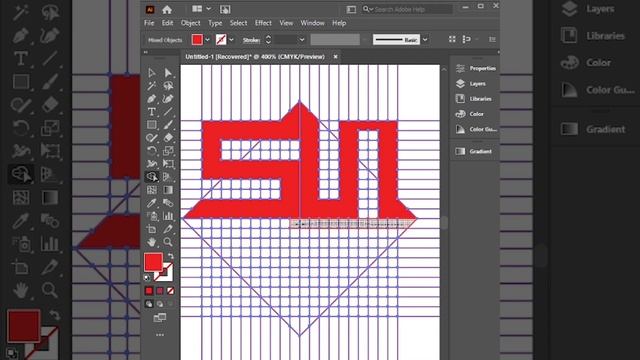Screen dimensions: 640x360
Task: Select the Column Graph tool
Action: click(x=168, y=216)
